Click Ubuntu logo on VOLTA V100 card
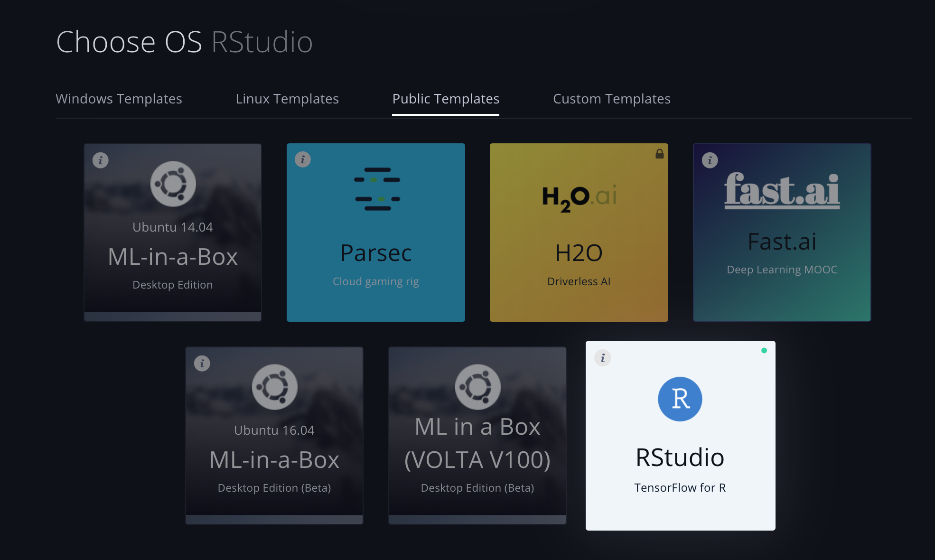This screenshot has width=935, height=560. click(477, 387)
